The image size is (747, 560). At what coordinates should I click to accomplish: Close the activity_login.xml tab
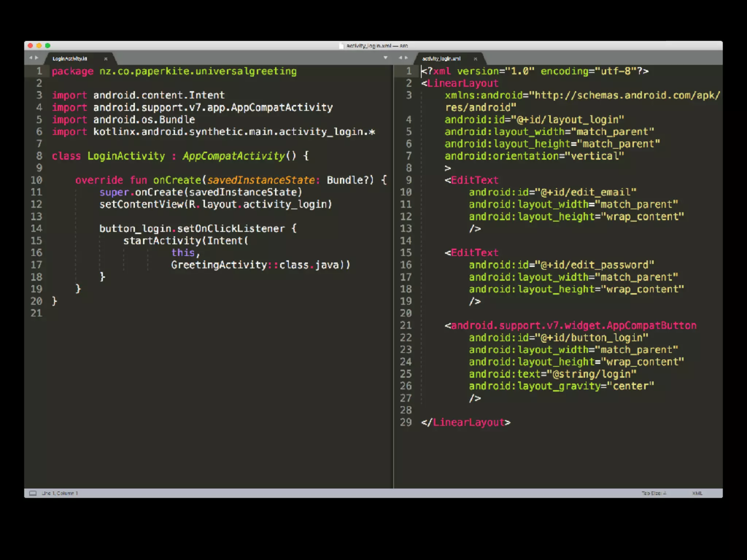pyautogui.click(x=475, y=59)
